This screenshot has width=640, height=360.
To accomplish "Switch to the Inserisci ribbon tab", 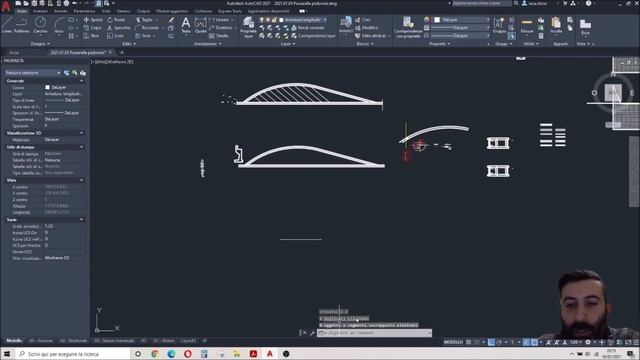I will point(40,11).
